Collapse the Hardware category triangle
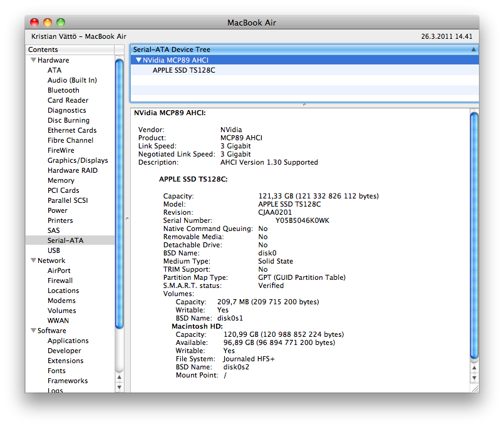This screenshot has height=427, width=504. click(x=33, y=60)
